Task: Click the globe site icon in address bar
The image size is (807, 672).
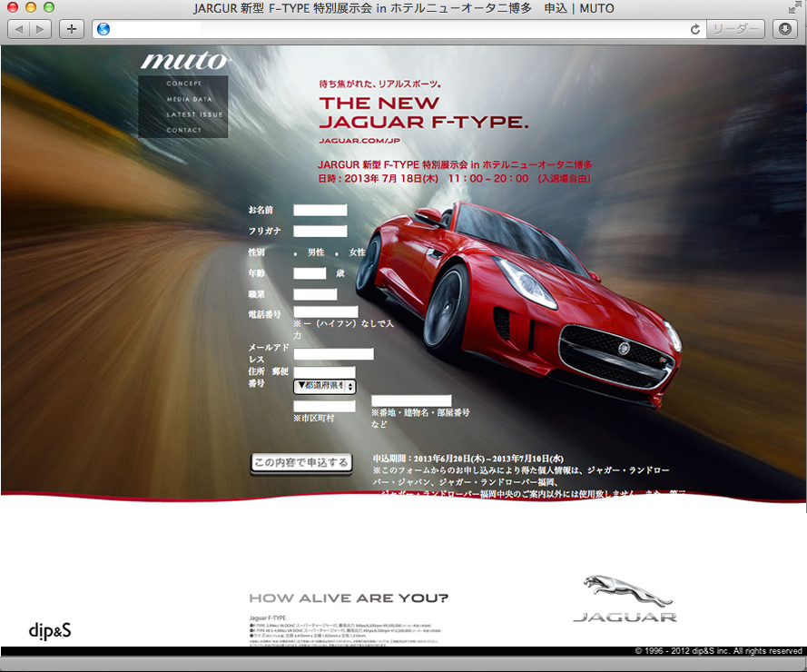Action: click(x=103, y=29)
